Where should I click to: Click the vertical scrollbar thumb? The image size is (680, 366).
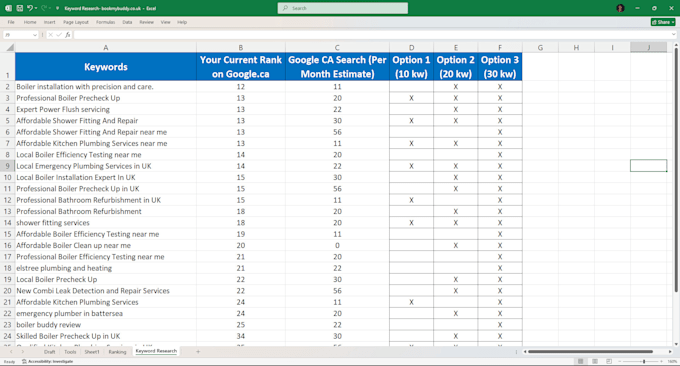coord(676,170)
